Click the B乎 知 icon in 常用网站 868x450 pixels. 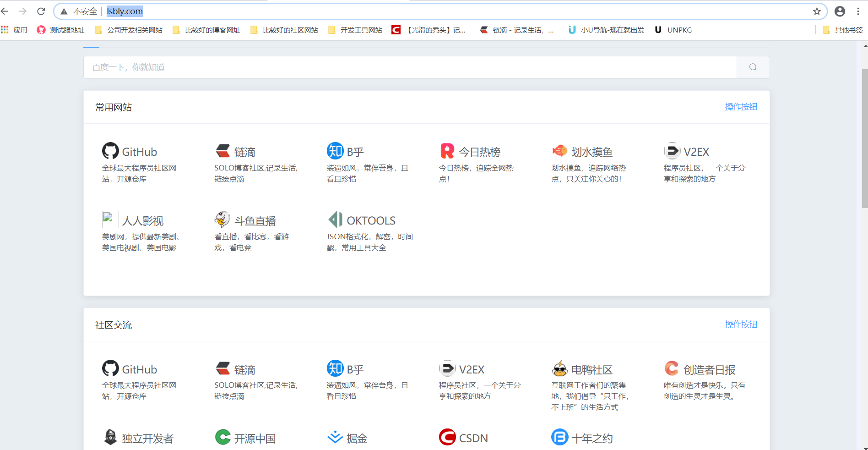pos(335,151)
